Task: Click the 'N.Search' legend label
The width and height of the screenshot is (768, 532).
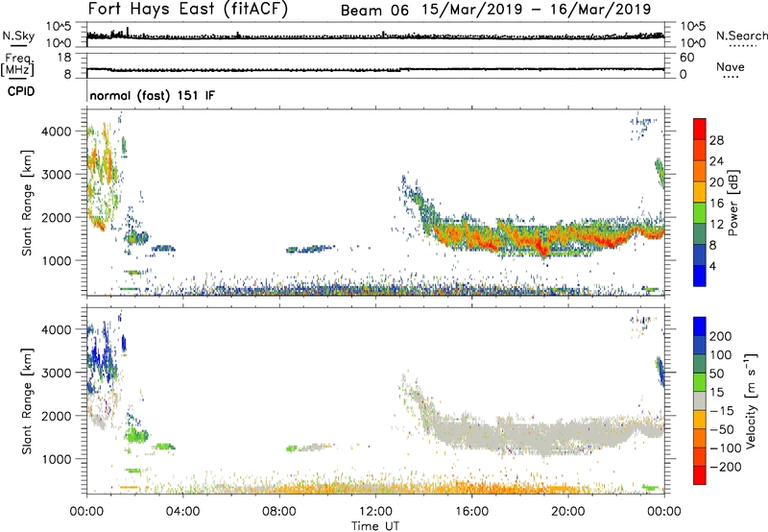Action: click(741, 36)
